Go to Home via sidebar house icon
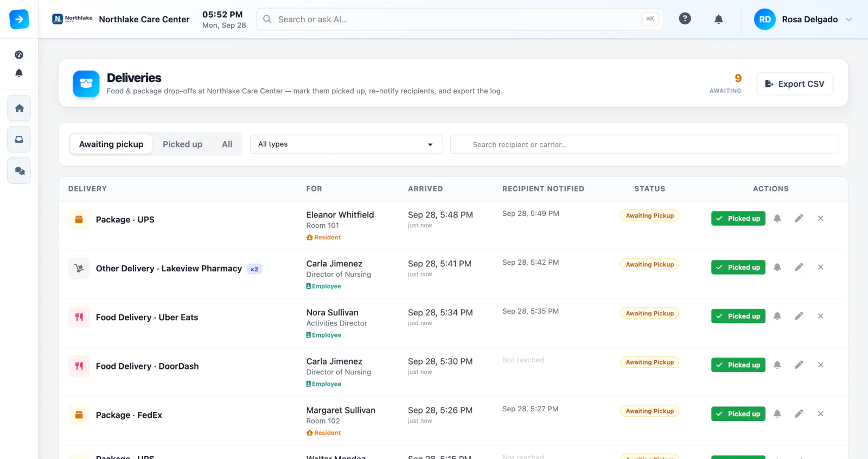This screenshot has width=868, height=459. [x=19, y=109]
